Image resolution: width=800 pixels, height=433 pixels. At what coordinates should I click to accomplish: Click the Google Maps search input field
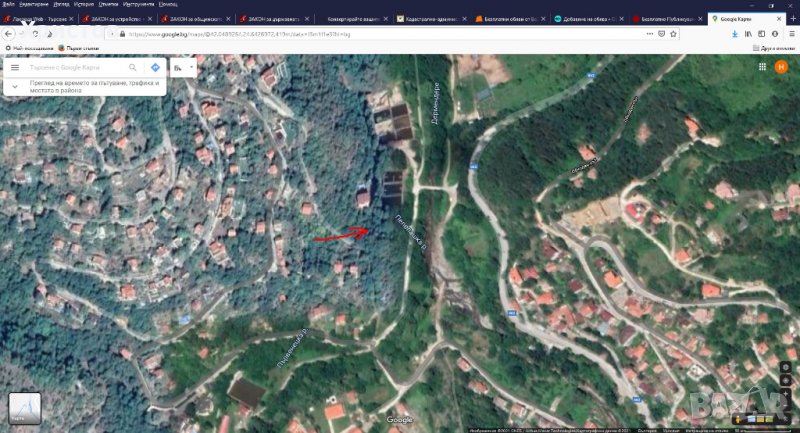(x=75, y=67)
